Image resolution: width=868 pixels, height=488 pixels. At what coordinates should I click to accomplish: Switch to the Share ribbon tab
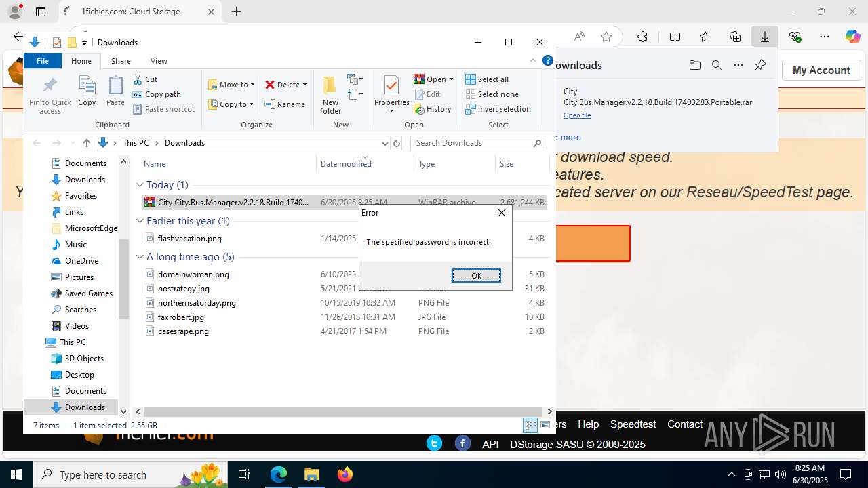pyautogui.click(x=121, y=61)
